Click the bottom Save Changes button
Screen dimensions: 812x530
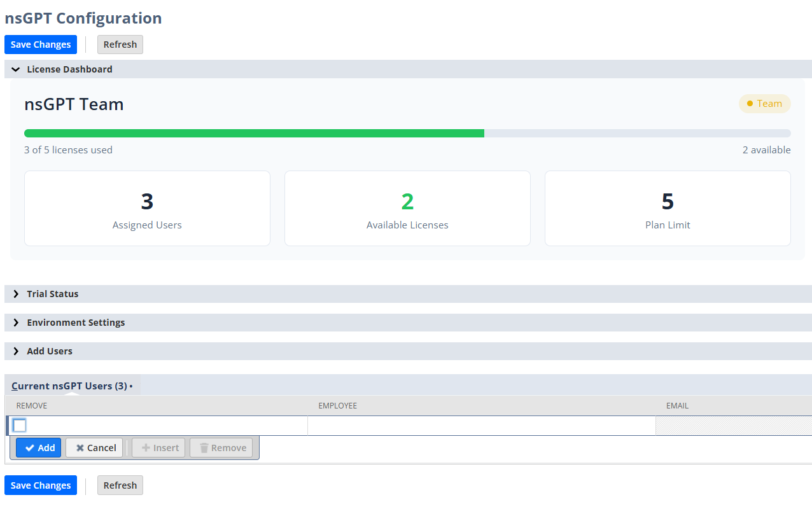coord(40,485)
